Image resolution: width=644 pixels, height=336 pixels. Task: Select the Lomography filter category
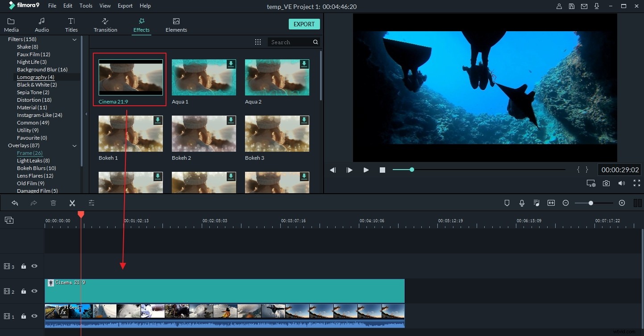pyautogui.click(x=35, y=77)
